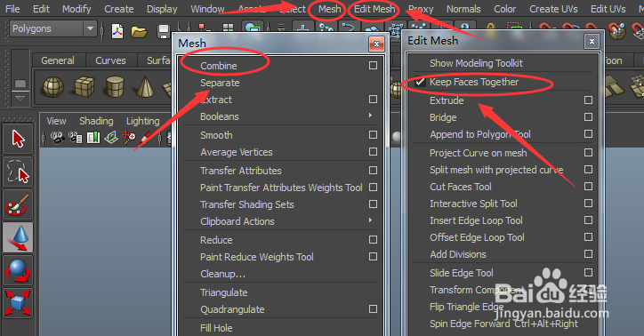Image resolution: width=644 pixels, height=336 pixels.
Task: Pick the Scale tool cube icon
Action: click(x=18, y=303)
